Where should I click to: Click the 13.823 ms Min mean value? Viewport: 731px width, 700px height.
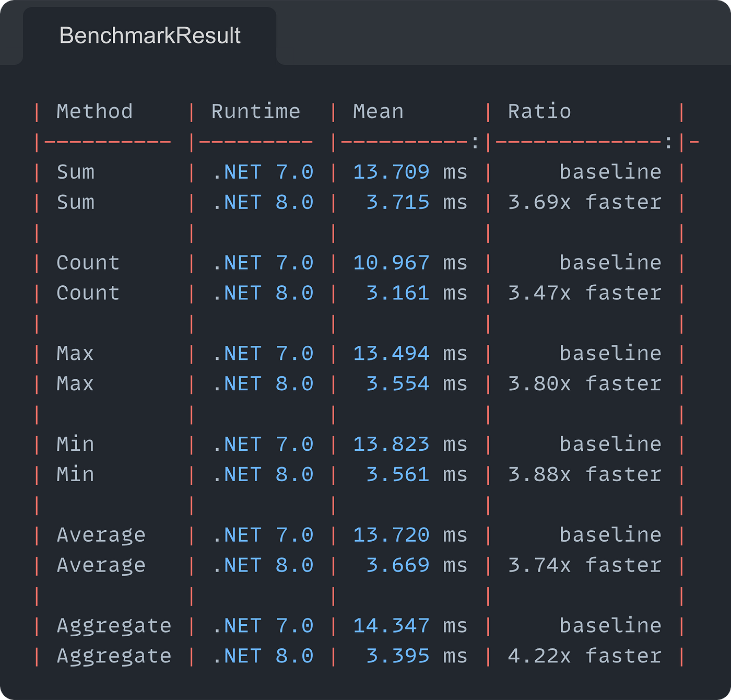[410, 444]
